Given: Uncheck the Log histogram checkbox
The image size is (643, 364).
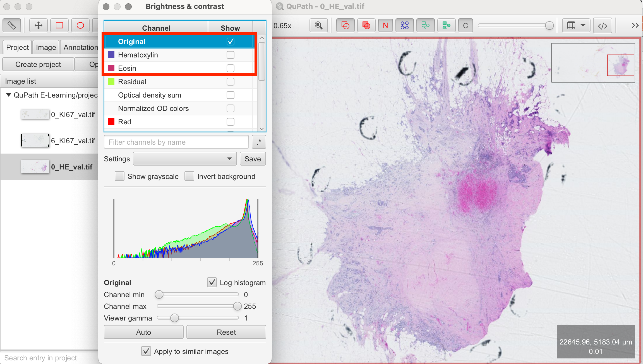Looking at the screenshot, I should (x=212, y=282).
